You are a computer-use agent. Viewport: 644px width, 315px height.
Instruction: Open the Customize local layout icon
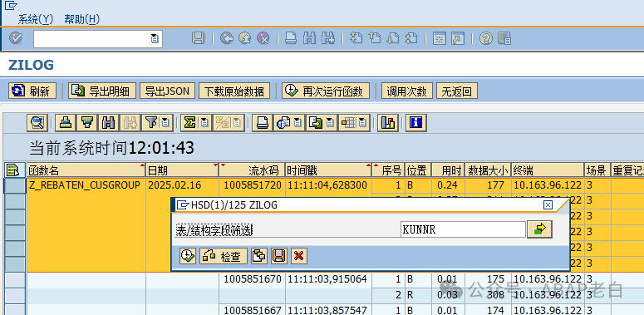504,38
